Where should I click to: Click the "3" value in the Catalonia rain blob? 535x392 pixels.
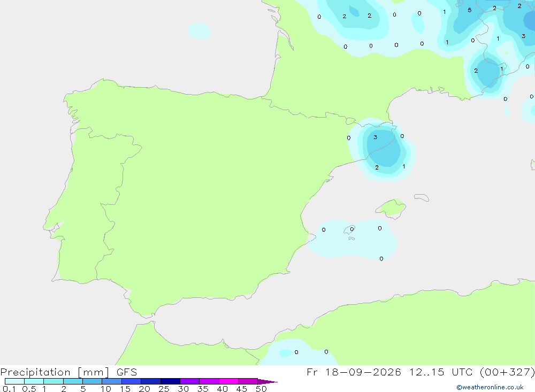[x=376, y=137]
